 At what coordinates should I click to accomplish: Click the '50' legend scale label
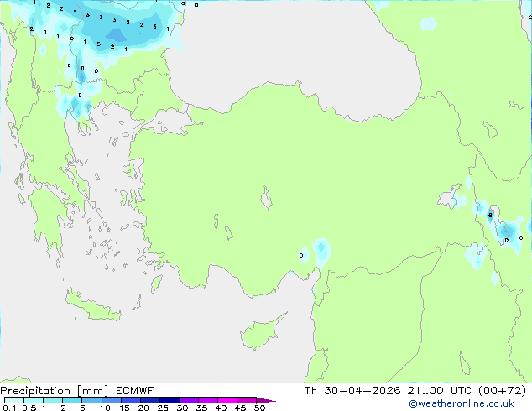click(260, 408)
